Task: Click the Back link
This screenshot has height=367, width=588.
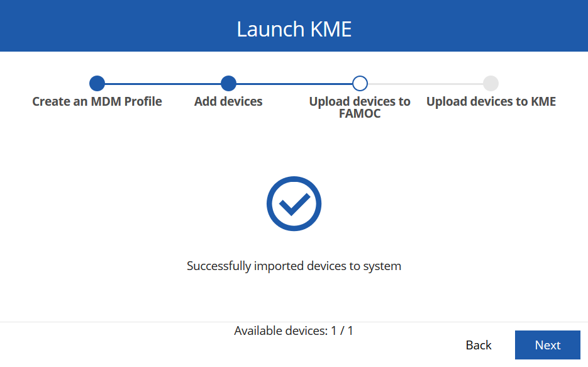Action: pos(478,345)
